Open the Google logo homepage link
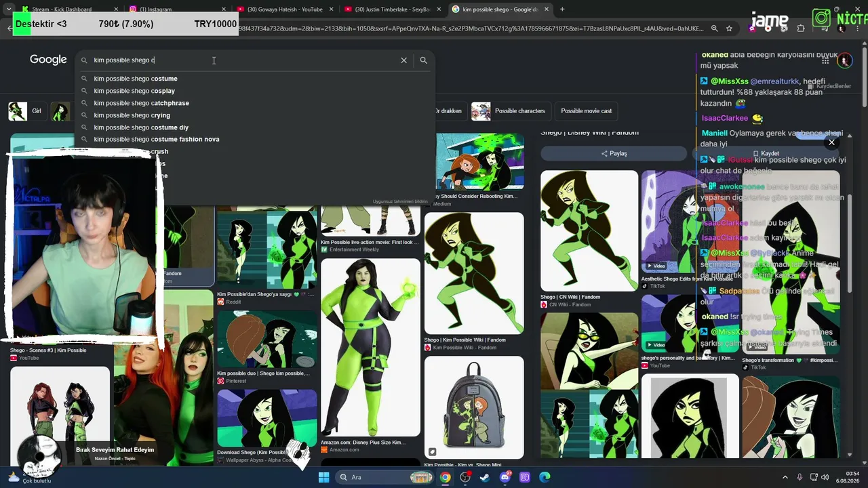This screenshot has height=488, width=868. [48, 60]
